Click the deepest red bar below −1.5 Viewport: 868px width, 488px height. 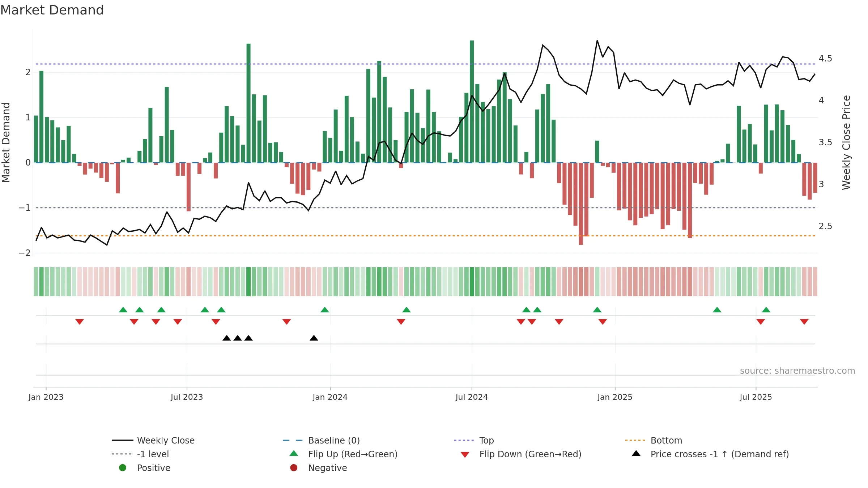[x=581, y=204]
